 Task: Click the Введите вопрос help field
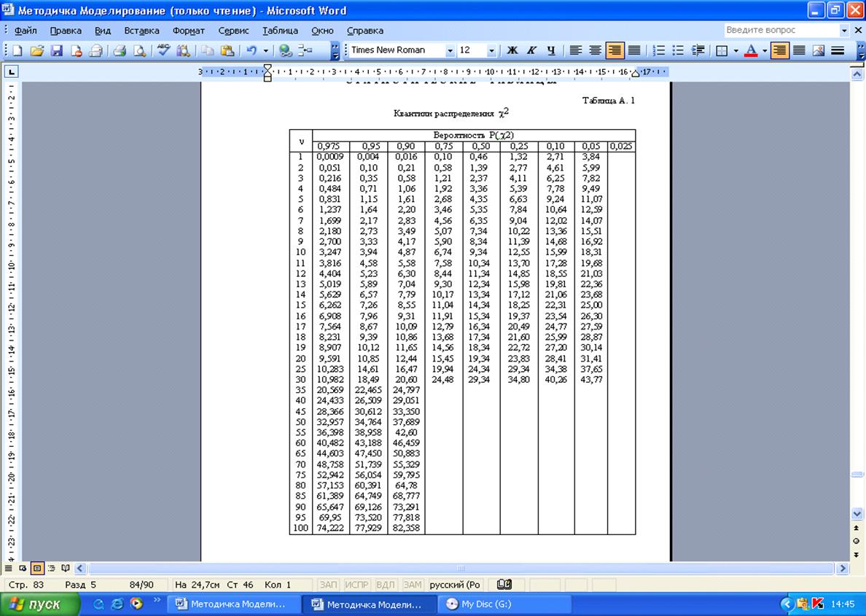click(x=780, y=31)
